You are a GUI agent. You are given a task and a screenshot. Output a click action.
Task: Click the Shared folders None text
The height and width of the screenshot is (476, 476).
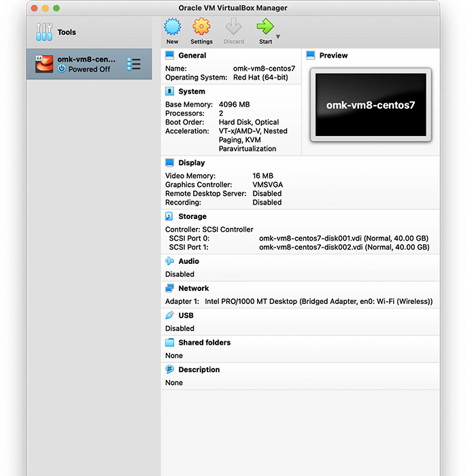tap(174, 356)
